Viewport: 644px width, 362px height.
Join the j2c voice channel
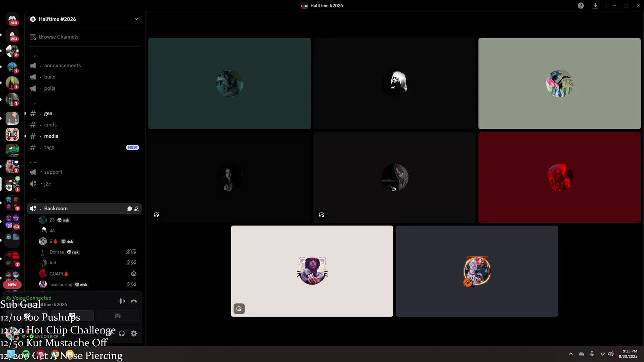[x=85, y=184]
